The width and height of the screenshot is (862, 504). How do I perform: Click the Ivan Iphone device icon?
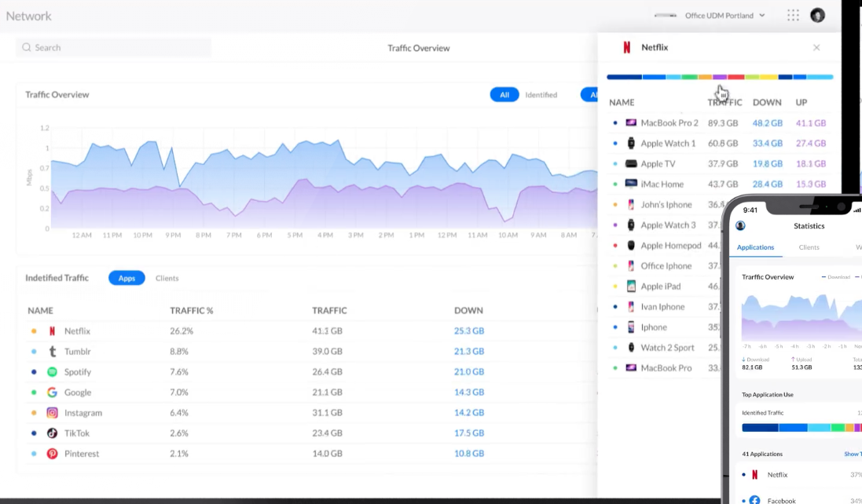coord(631,307)
